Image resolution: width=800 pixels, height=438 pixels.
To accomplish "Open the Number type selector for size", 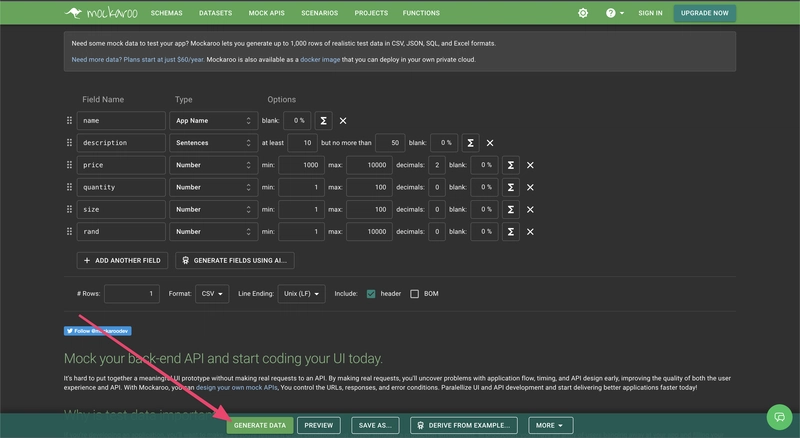I will pos(213,209).
